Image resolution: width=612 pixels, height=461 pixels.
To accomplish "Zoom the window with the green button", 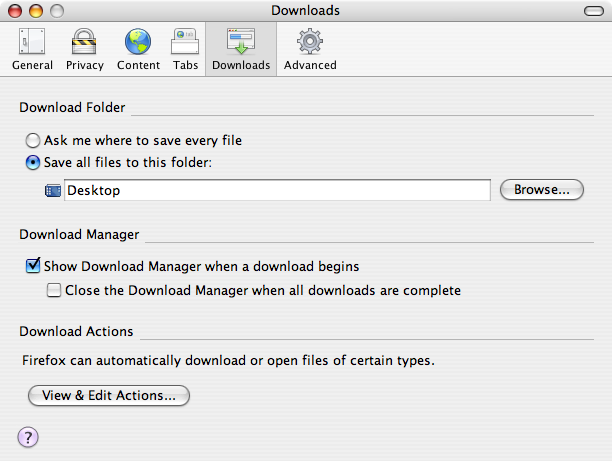I will click(54, 11).
